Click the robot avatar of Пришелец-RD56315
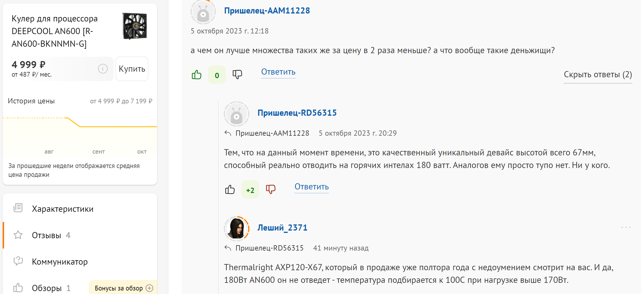The width and height of the screenshot is (644, 294). [237, 114]
